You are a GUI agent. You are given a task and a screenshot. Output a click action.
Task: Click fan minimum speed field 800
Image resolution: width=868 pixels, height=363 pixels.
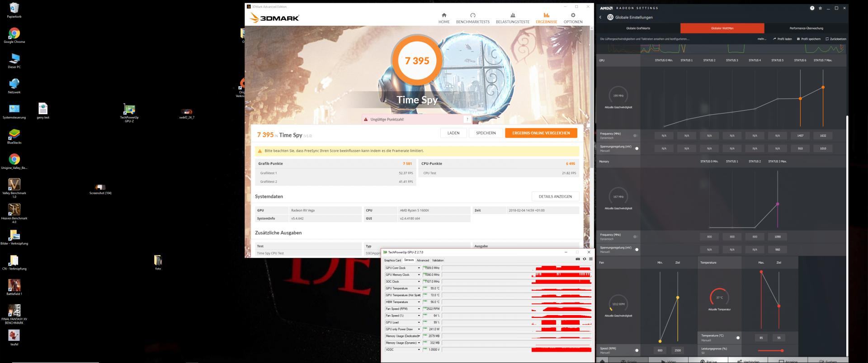[x=660, y=350]
